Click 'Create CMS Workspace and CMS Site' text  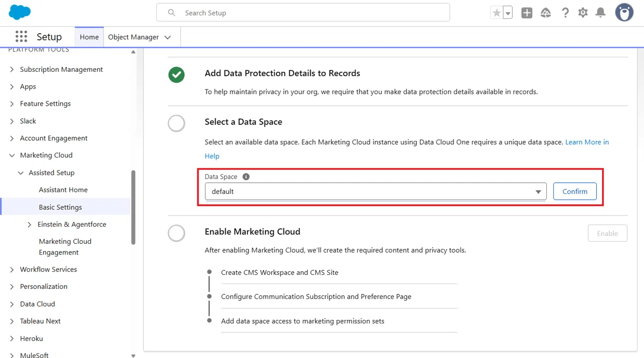point(280,272)
